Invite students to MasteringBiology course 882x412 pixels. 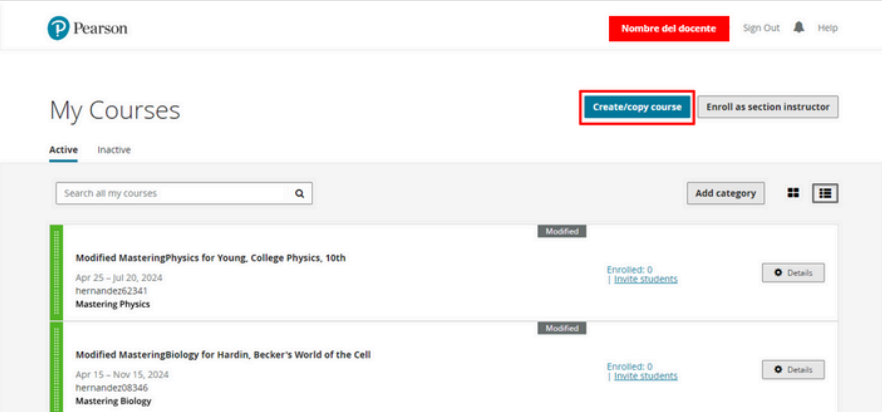pyautogui.click(x=646, y=376)
